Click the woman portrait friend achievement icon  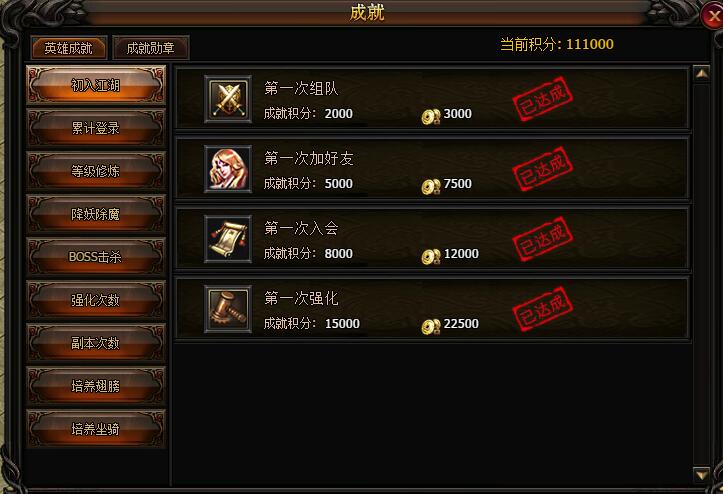[x=228, y=169]
